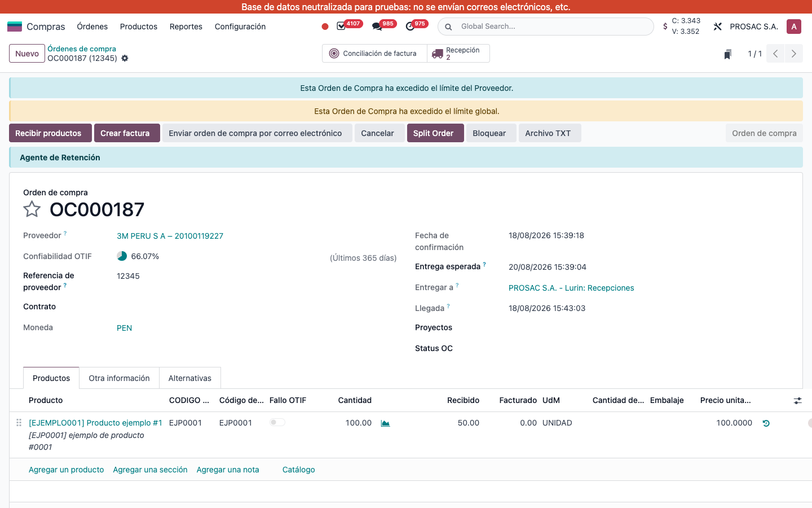Screen dimensions: 812x508
Task: Click the Referencia de proveedor value 12345
Action: click(128, 276)
